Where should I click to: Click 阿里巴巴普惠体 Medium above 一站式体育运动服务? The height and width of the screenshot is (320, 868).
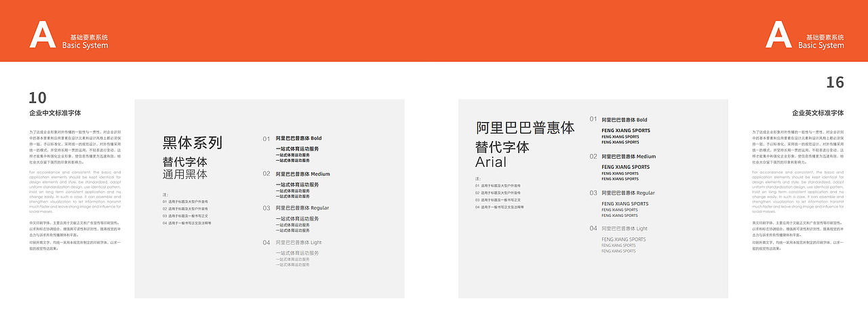click(x=302, y=174)
